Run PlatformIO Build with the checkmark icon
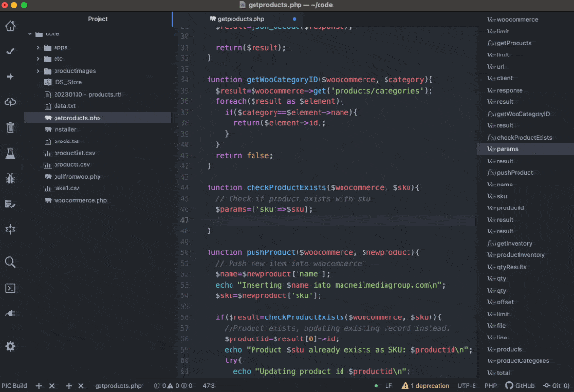This screenshot has width=574, height=392. [11, 52]
